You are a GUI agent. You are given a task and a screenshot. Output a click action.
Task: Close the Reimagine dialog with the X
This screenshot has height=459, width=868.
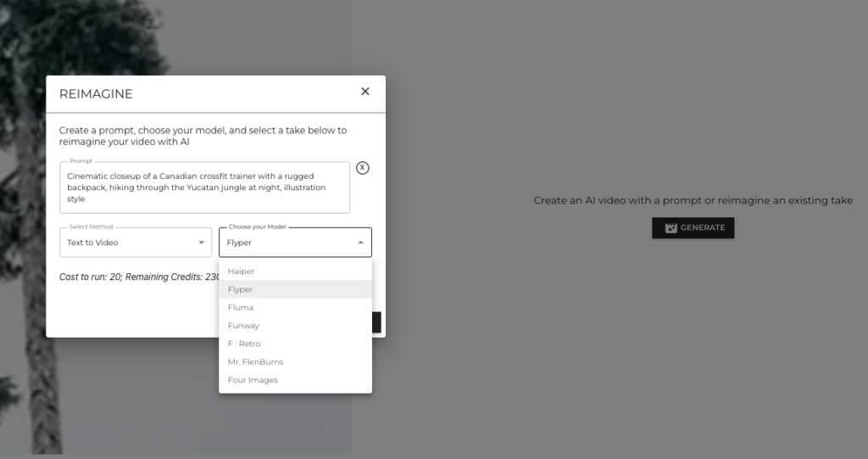click(x=365, y=92)
